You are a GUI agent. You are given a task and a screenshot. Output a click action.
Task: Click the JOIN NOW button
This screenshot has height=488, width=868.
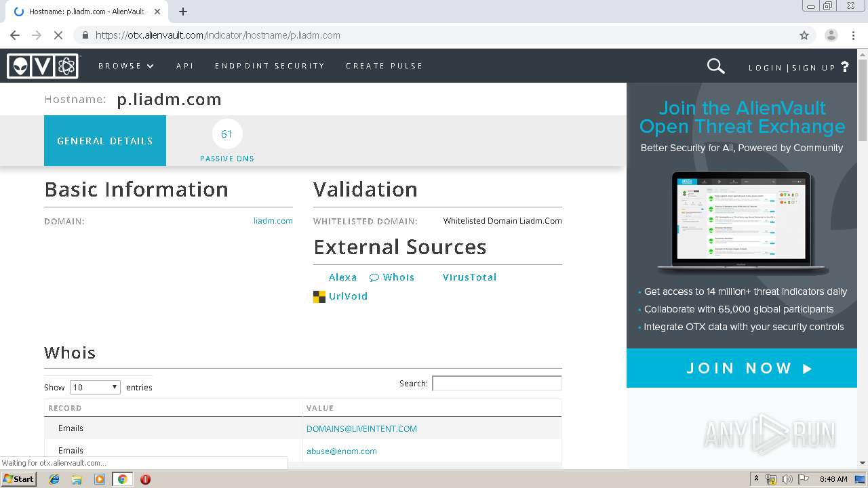[742, 368]
